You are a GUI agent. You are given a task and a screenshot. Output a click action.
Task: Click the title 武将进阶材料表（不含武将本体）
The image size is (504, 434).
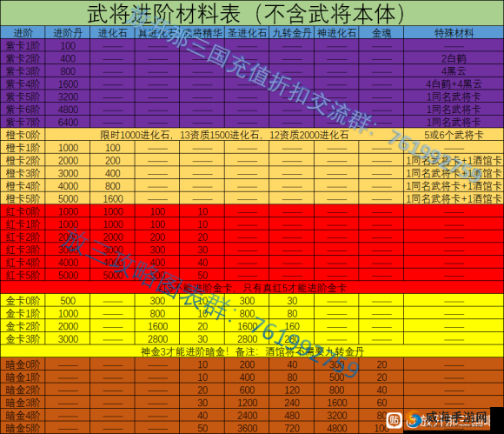tap(246, 14)
